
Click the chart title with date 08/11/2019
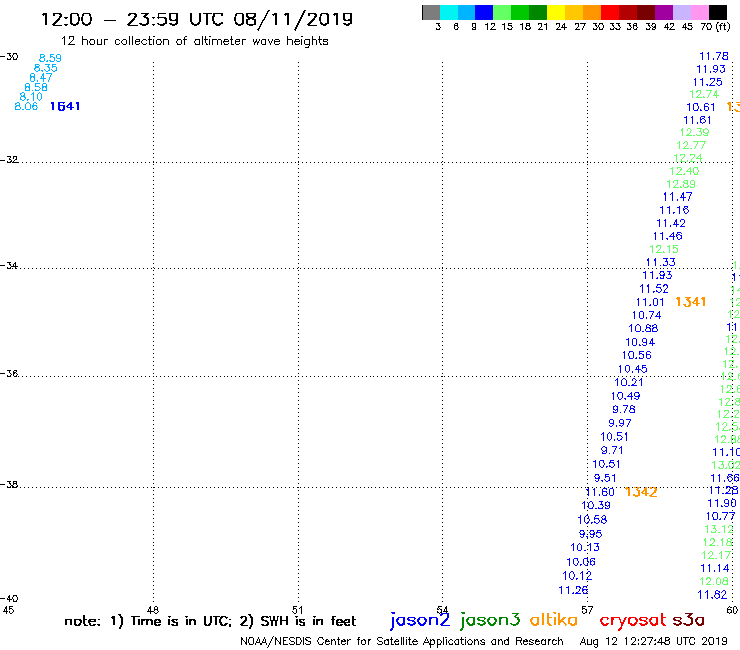point(197,19)
